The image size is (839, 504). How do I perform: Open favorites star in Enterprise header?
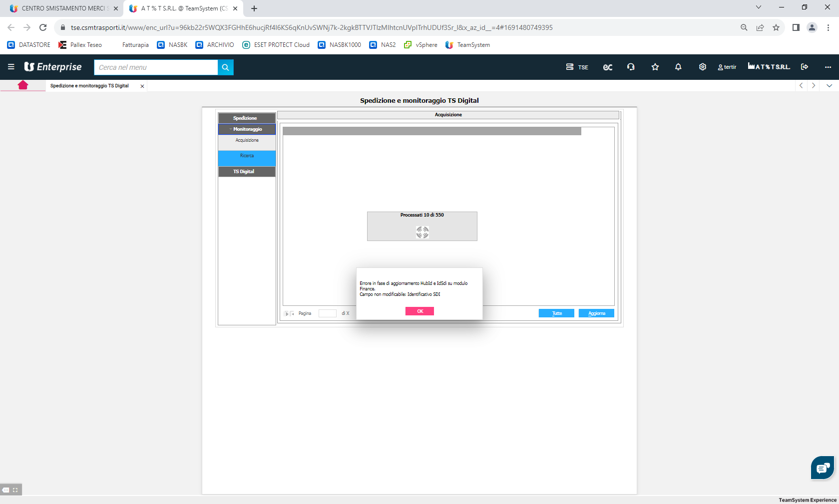pos(655,67)
